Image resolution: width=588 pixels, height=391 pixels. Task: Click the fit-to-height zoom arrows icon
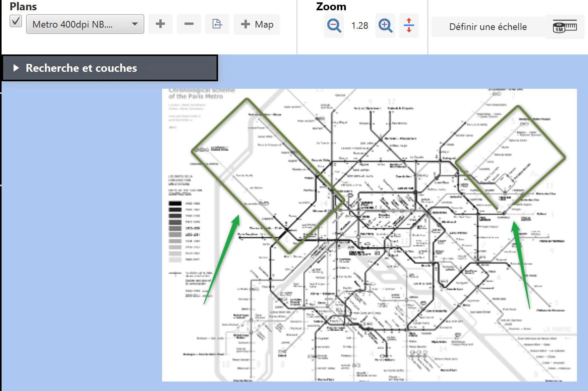(x=409, y=26)
